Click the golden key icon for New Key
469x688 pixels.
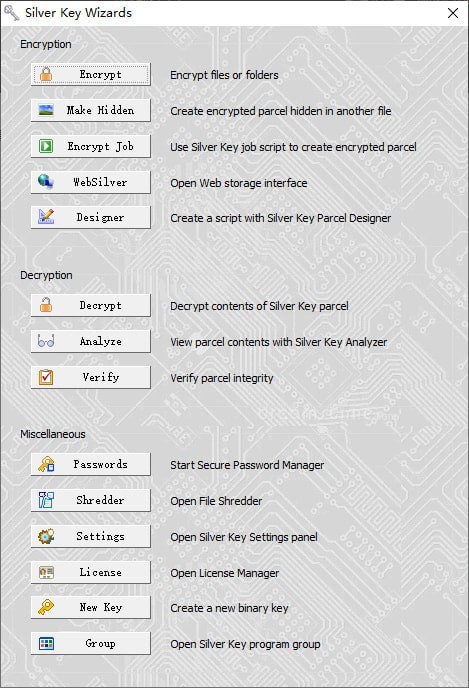pyautogui.click(x=46, y=607)
